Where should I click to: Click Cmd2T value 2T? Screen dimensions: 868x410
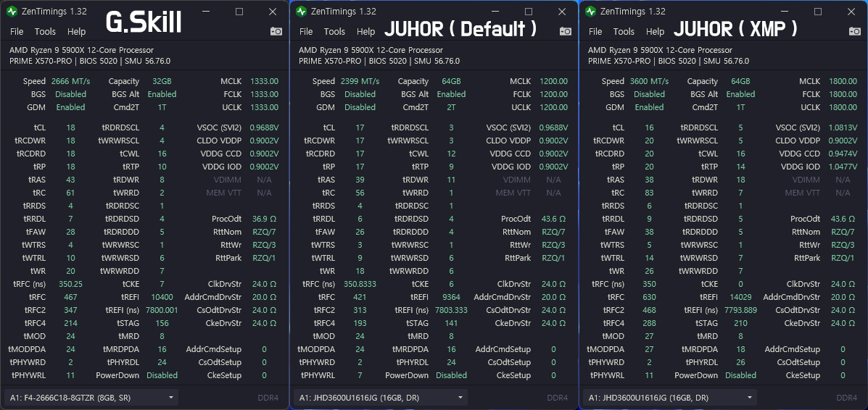451,107
